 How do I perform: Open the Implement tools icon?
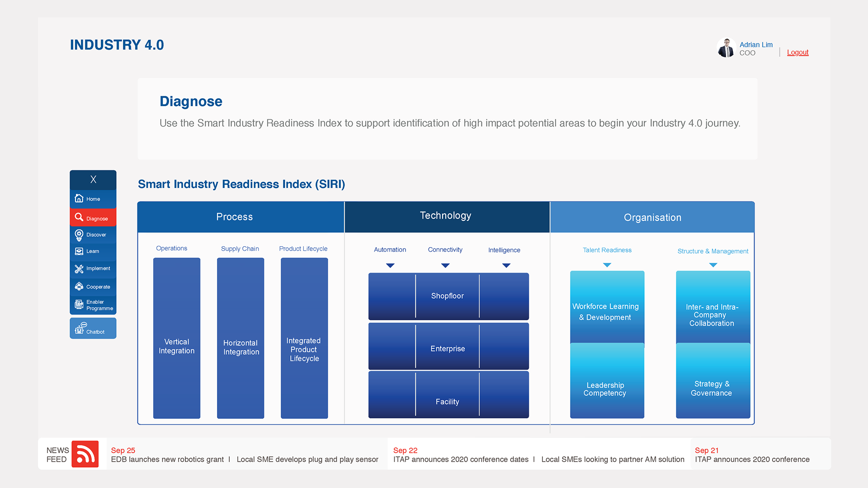79,269
